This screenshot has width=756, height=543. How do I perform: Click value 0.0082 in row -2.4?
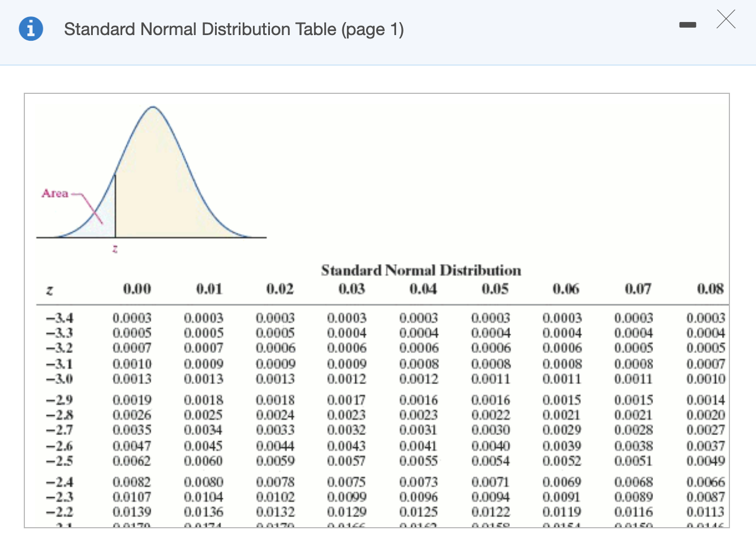(132, 482)
